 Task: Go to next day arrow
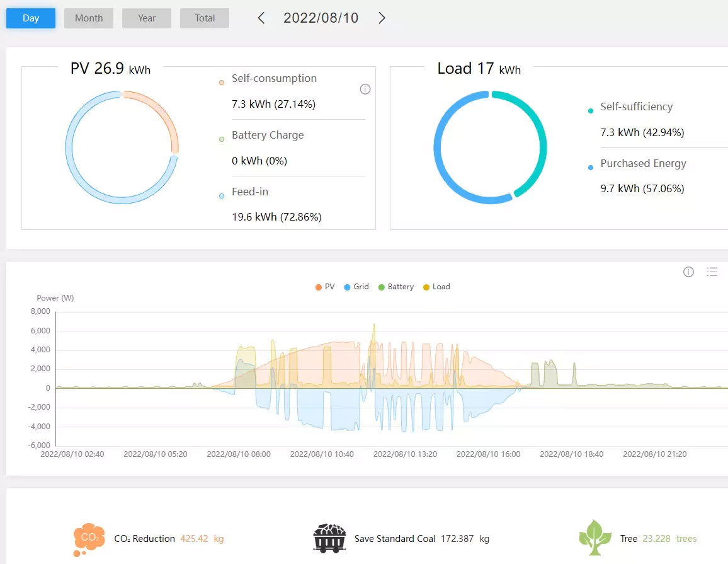382,18
